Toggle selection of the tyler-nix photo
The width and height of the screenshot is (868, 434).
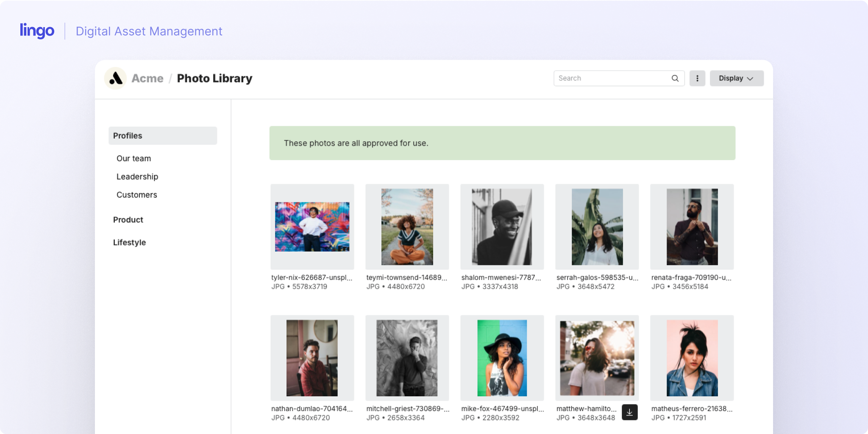pos(312,227)
